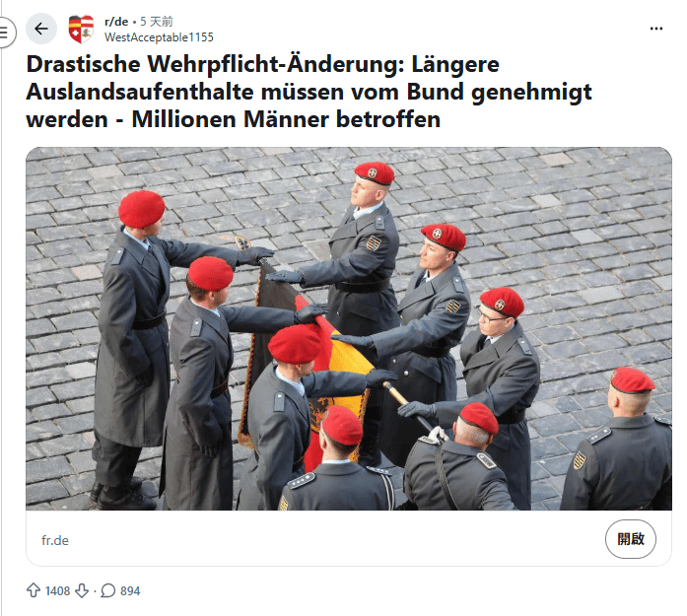Click the 5 天前 timestamp

click(x=157, y=22)
